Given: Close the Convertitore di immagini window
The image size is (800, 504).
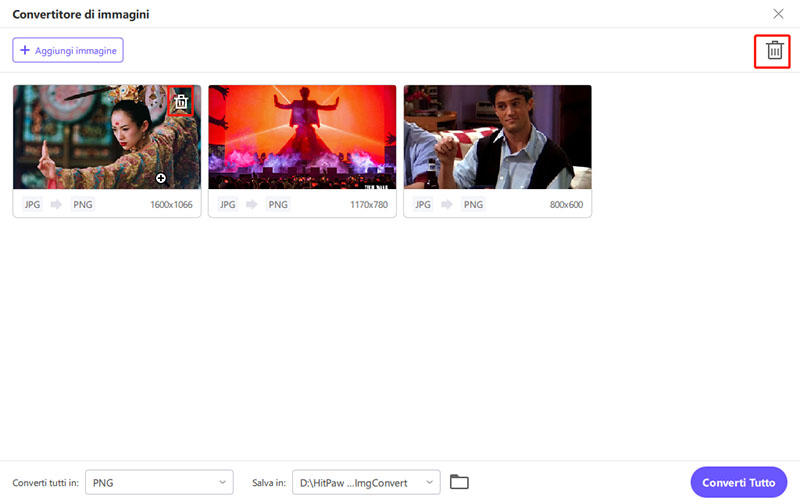Looking at the screenshot, I should point(778,14).
